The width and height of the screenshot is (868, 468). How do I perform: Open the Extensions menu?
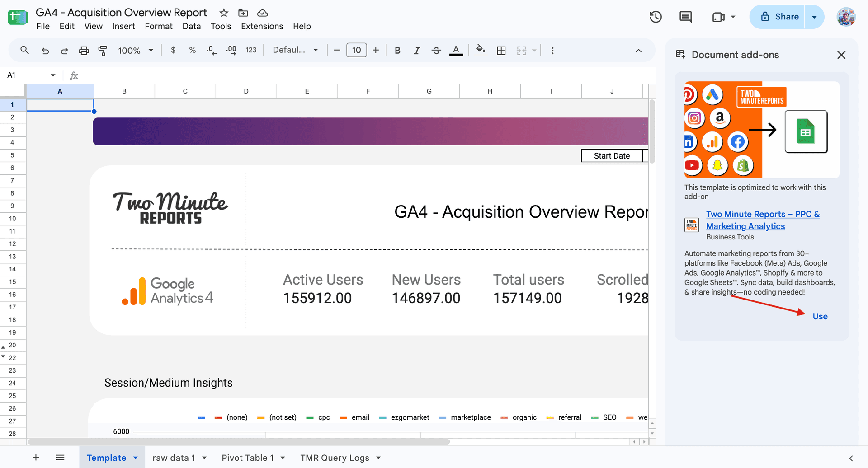262,26
